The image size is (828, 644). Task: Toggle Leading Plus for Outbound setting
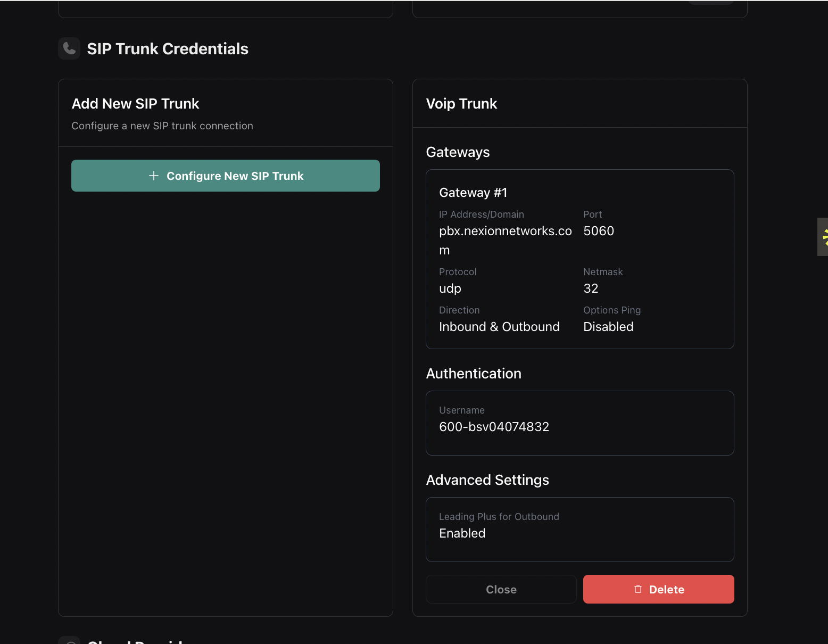(x=462, y=533)
